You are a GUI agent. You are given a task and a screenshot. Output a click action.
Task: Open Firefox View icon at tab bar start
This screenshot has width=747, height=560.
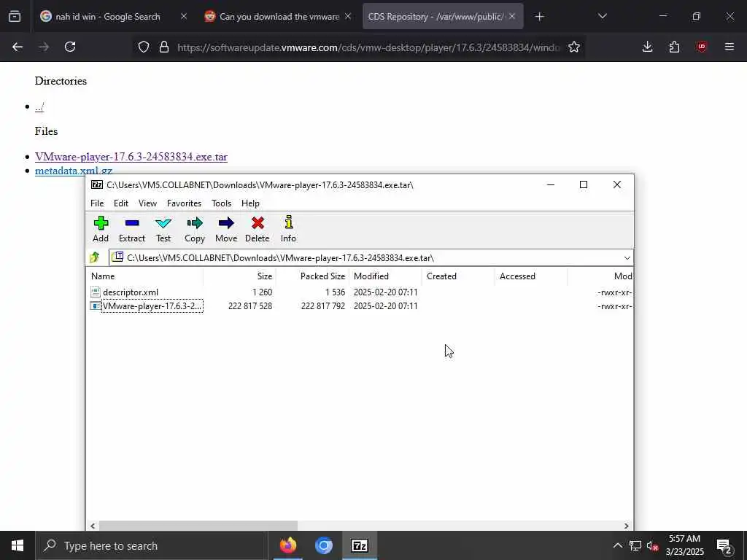pyautogui.click(x=15, y=17)
